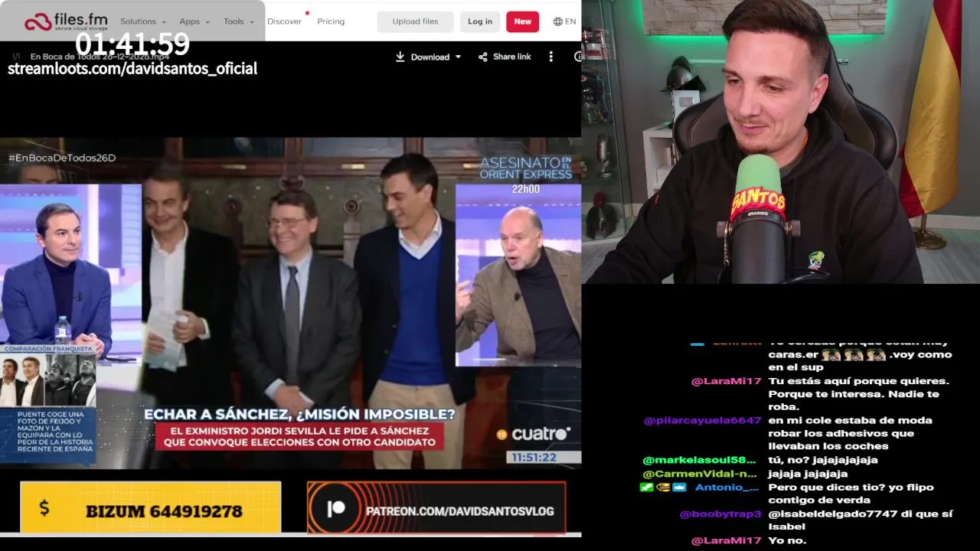The image size is (980, 551).
Task: Click the PATREON.COM/DAVIDSANTOSVLOG text
Action: [459, 510]
